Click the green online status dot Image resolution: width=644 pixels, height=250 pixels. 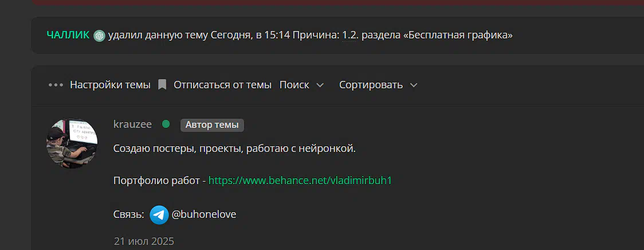coord(166,124)
